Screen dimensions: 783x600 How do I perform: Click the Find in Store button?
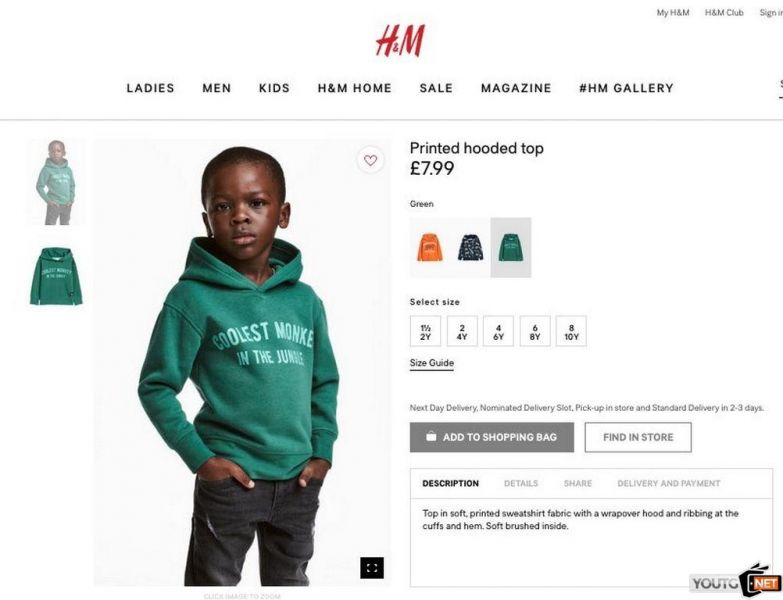click(x=638, y=437)
